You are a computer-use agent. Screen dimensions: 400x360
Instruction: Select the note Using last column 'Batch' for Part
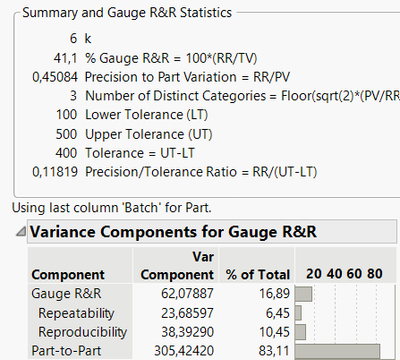coord(112,208)
